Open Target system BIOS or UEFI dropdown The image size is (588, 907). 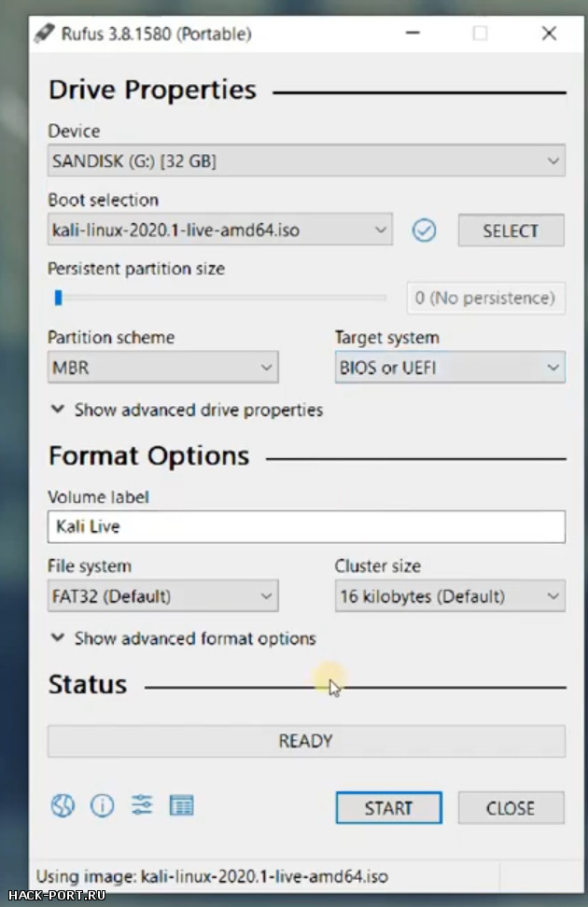click(x=450, y=367)
